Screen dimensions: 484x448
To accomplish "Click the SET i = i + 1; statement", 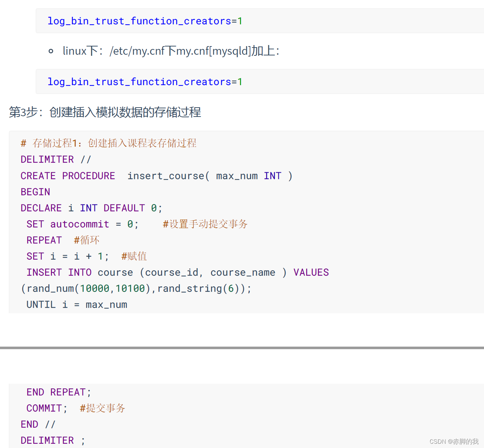I will click(x=67, y=256).
